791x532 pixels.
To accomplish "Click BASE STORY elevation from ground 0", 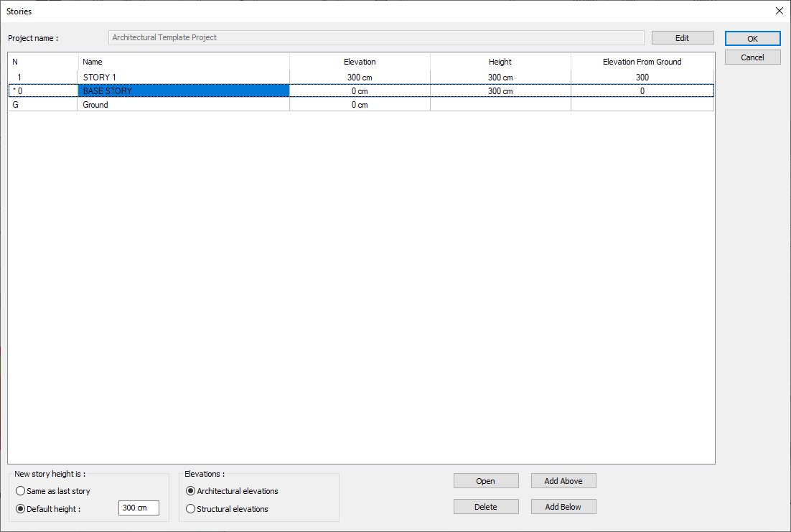I will click(x=642, y=91).
